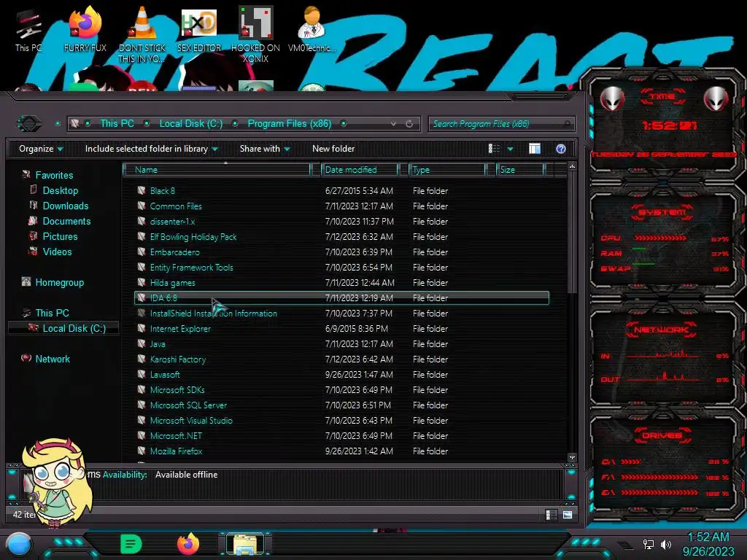The height and width of the screenshot is (560, 747).
Task: Select the IDA 6.8 folder
Action: (341, 298)
